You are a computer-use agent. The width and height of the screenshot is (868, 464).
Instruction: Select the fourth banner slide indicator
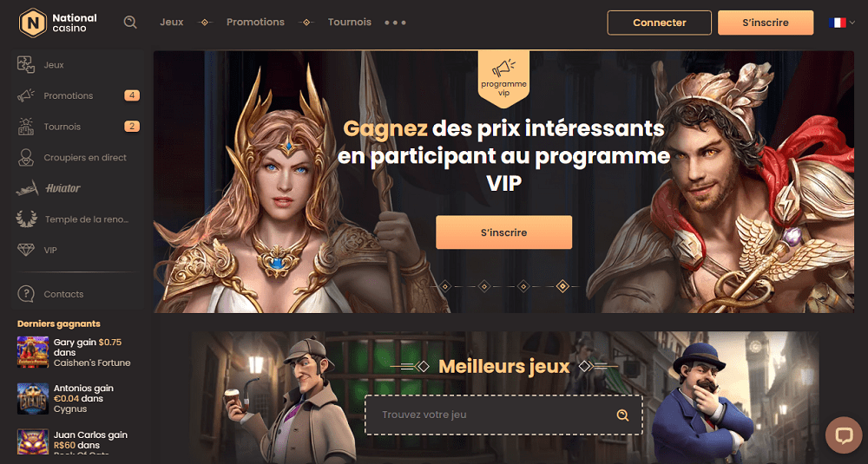coord(562,286)
